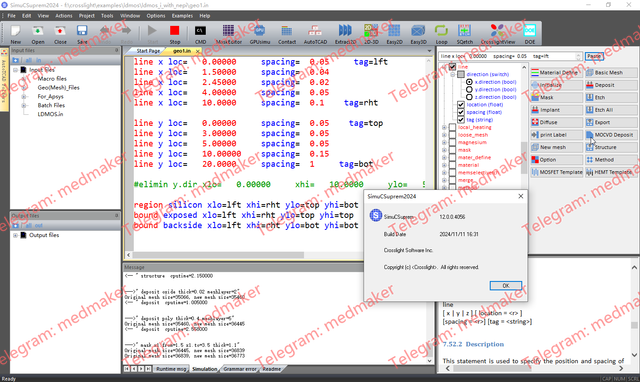Click the Diffuse command button
Image resolution: width=640 pixels, height=382 pixels.
[557, 122]
